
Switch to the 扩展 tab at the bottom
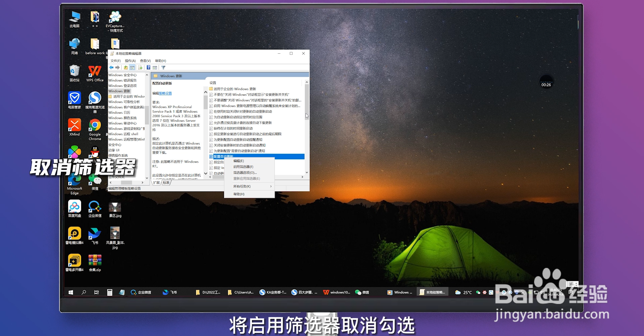[157, 183]
